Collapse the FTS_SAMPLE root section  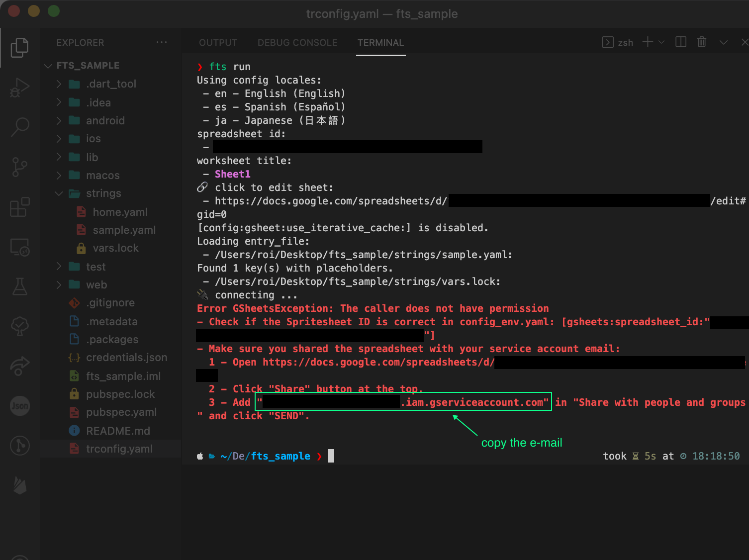[48, 66]
